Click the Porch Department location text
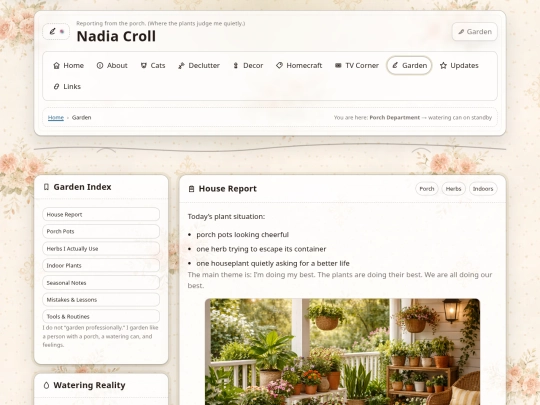The image size is (540, 405). point(395,117)
